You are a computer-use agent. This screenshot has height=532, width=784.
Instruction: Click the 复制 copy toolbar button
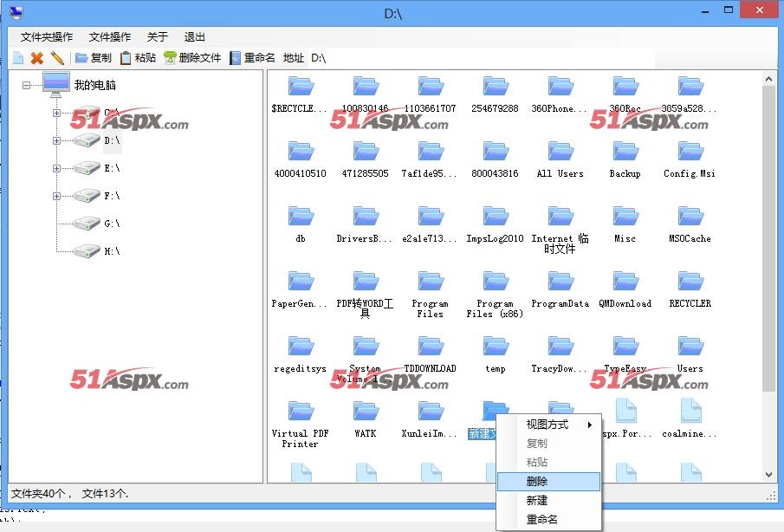coord(94,58)
